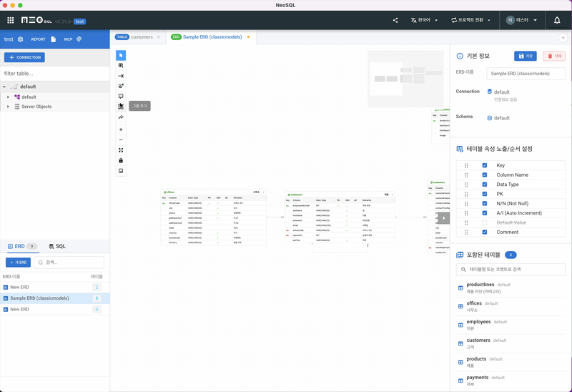This screenshot has width=572, height=392.
Task: Uncheck the Comment checkbox
Action: pyautogui.click(x=484, y=232)
